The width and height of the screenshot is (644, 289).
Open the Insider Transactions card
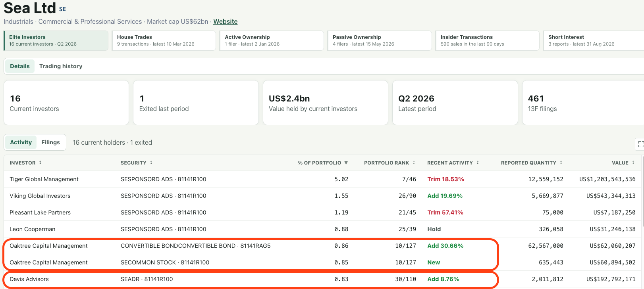coord(487,40)
